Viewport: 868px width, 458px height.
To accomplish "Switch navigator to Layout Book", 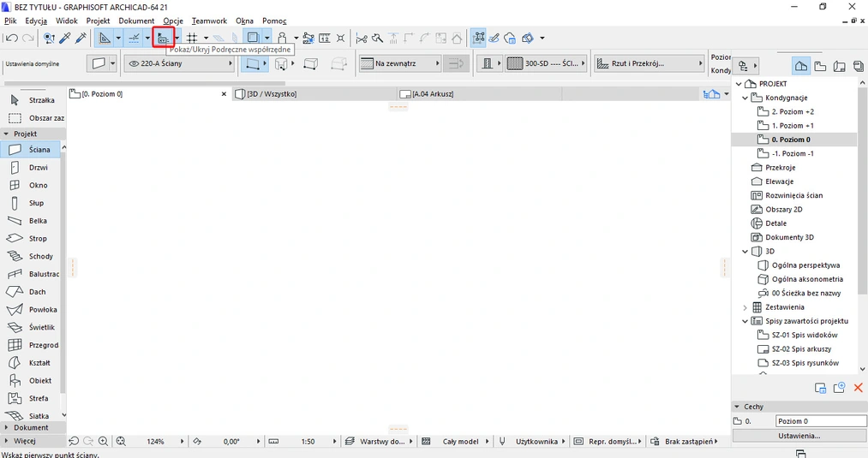I will [839, 67].
